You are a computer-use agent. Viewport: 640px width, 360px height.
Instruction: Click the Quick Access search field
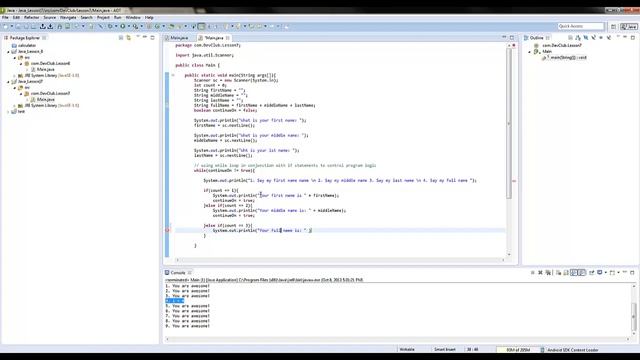[x=581, y=26]
